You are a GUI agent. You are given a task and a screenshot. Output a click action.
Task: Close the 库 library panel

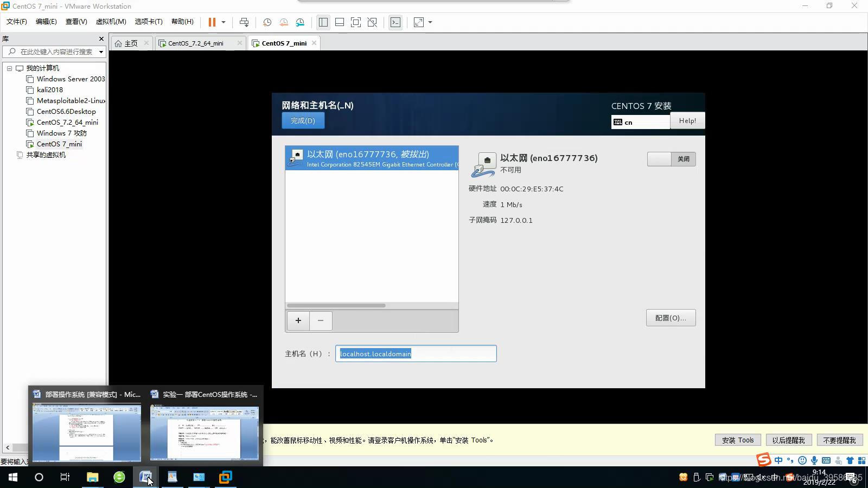[101, 38]
